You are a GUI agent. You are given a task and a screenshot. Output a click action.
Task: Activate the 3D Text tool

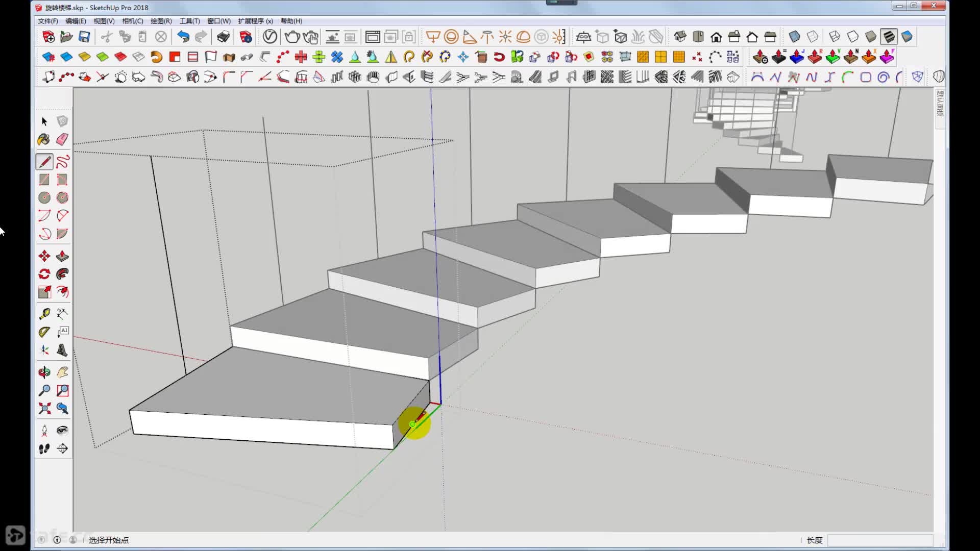pyautogui.click(x=62, y=350)
